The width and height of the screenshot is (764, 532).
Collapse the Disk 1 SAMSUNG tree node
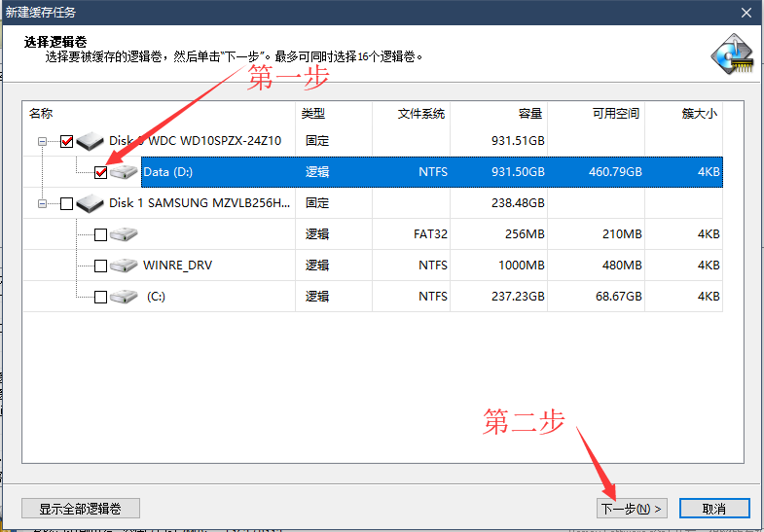pyautogui.click(x=43, y=204)
